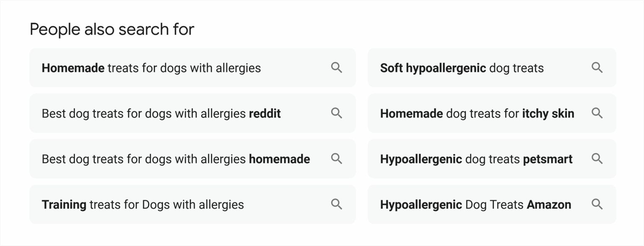
Task: Open the 'Hypoallergenic dog treats petsmart' query
Action: (x=476, y=159)
